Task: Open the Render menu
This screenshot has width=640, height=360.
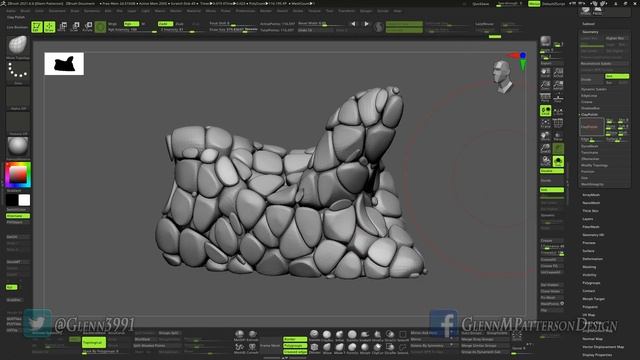Action: coord(266,11)
